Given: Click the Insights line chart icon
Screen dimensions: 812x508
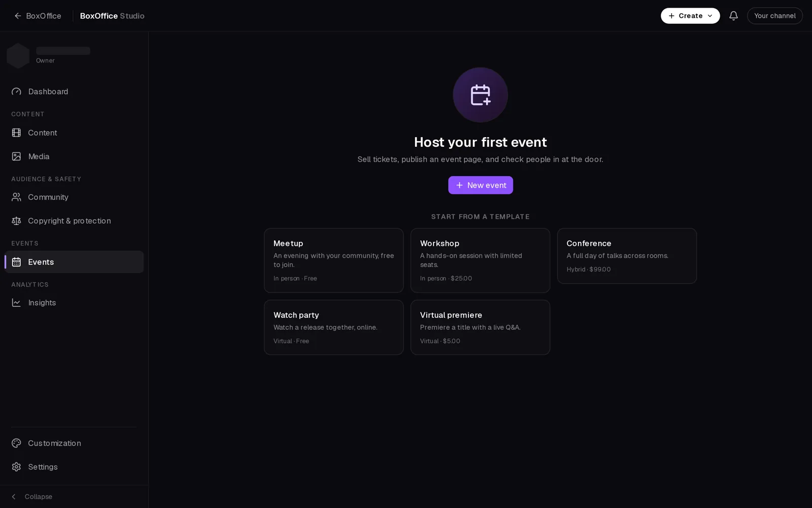Looking at the screenshot, I should tap(16, 303).
